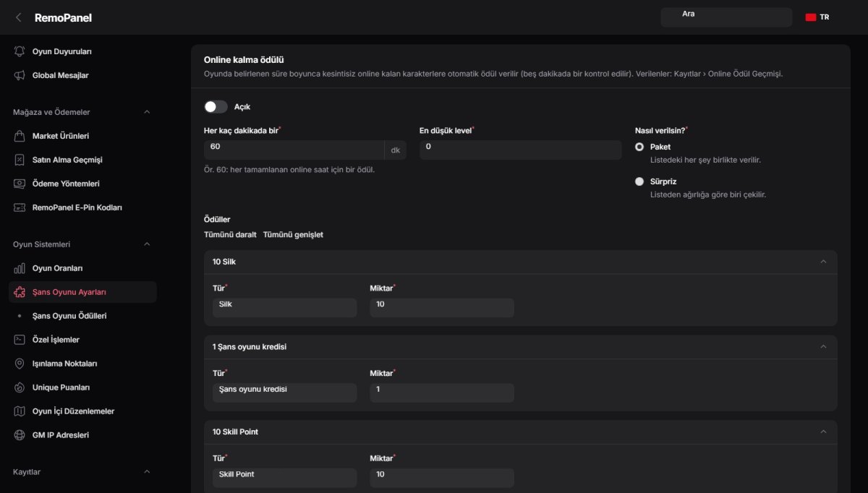Click the Oyun Oranları bar chart icon

click(x=20, y=268)
